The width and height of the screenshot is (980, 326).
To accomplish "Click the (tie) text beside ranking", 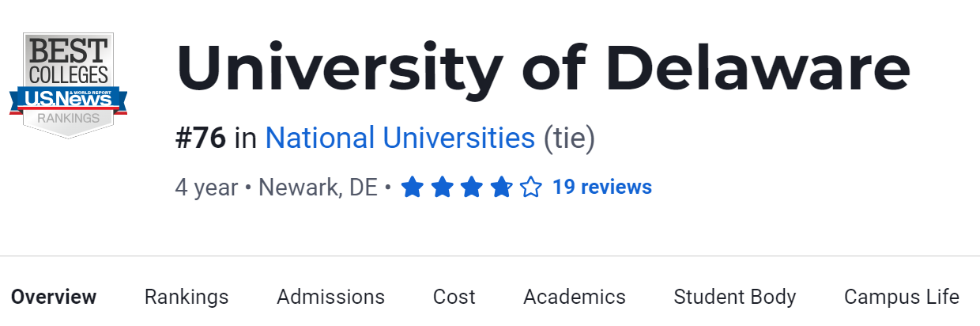I will click(x=569, y=138).
